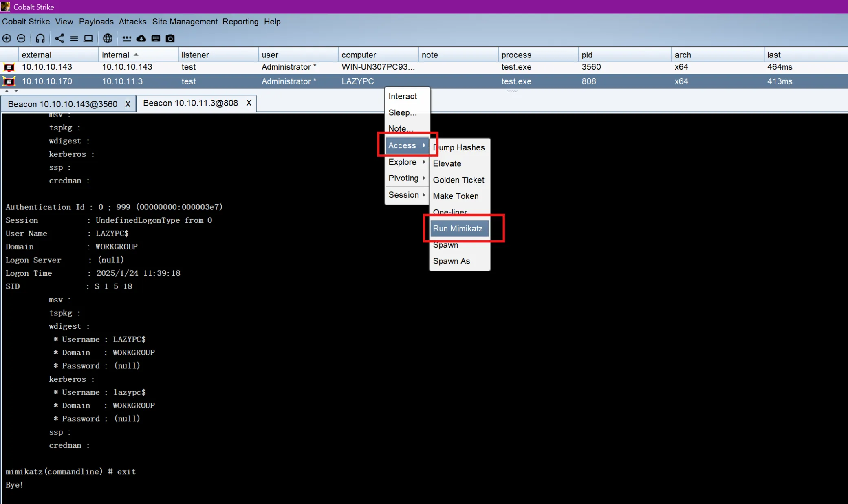The width and height of the screenshot is (848, 504).
Task: Expand the Session submenu
Action: coord(407,195)
